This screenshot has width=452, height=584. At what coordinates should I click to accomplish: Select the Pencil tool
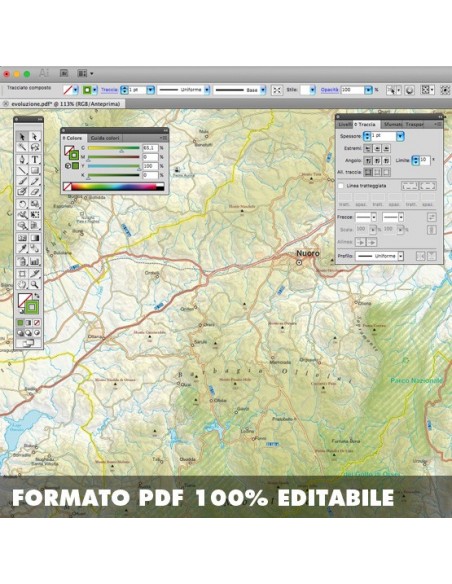point(35,181)
